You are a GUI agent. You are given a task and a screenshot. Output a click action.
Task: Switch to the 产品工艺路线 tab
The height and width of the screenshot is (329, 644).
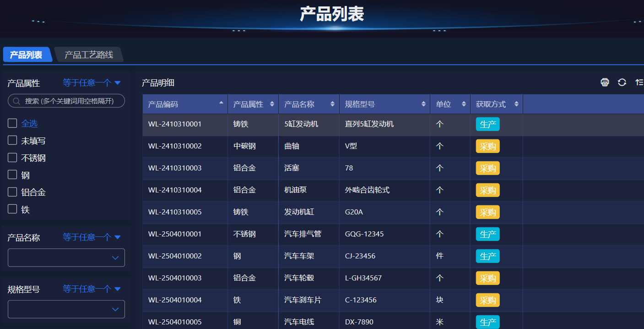click(89, 55)
